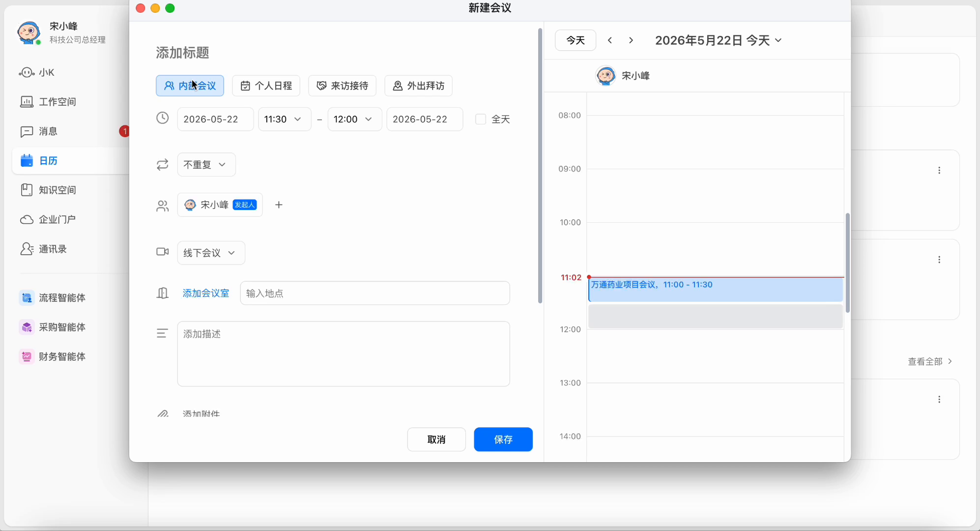Open the 12:00 end time dropdown

click(354, 119)
